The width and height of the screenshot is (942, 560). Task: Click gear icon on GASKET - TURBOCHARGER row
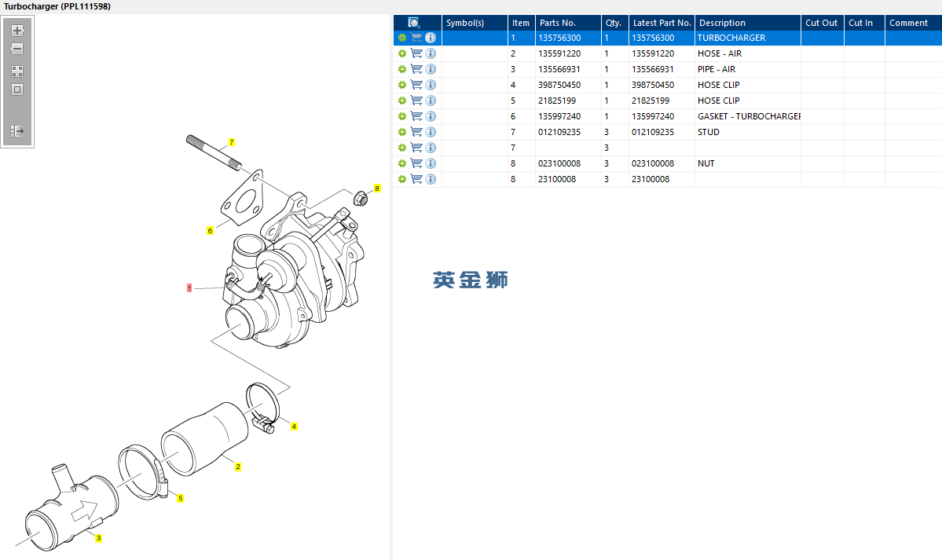pos(402,116)
